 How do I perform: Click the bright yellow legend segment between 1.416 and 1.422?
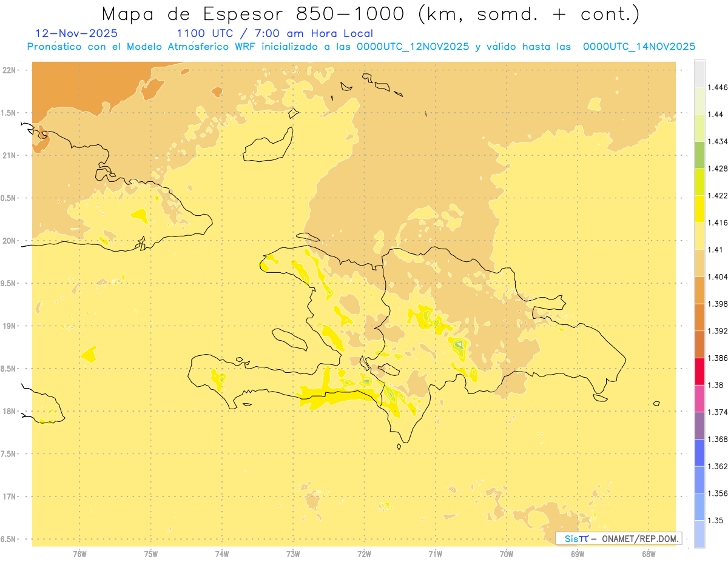click(699, 209)
